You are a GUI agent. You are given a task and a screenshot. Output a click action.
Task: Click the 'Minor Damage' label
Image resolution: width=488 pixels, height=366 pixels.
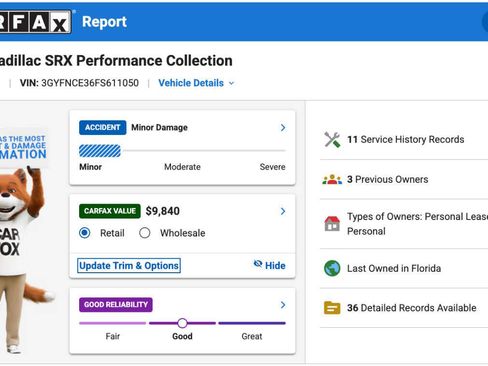pos(159,128)
